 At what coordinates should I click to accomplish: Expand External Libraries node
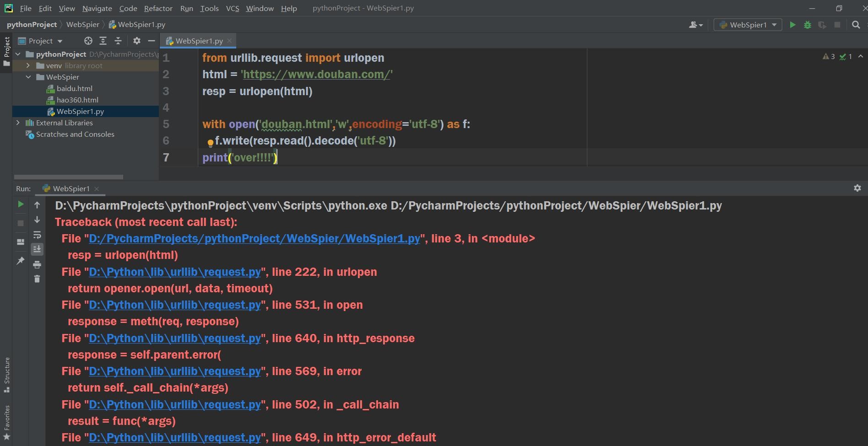[18, 123]
